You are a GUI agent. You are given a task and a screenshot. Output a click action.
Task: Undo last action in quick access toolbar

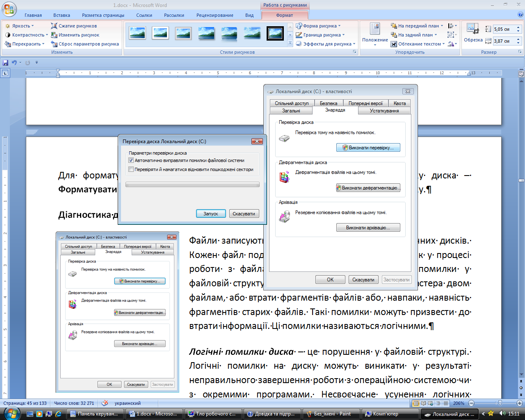[x=14, y=63]
